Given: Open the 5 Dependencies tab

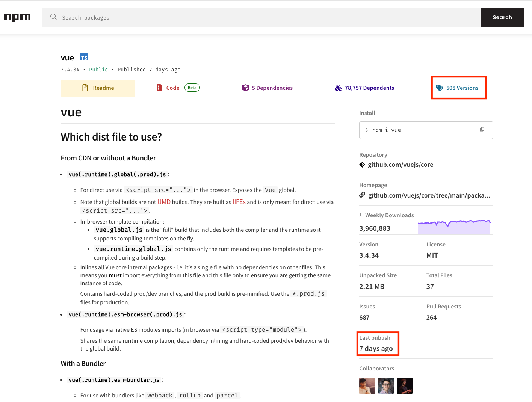Looking at the screenshot, I should click(x=267, y=88).
